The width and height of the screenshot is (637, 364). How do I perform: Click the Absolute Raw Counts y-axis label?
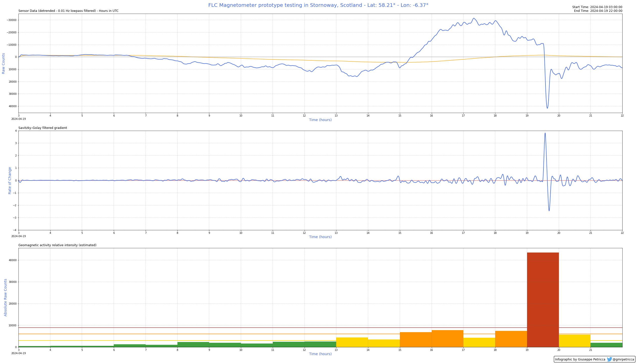pyautogui.click(x=6, y=298)
